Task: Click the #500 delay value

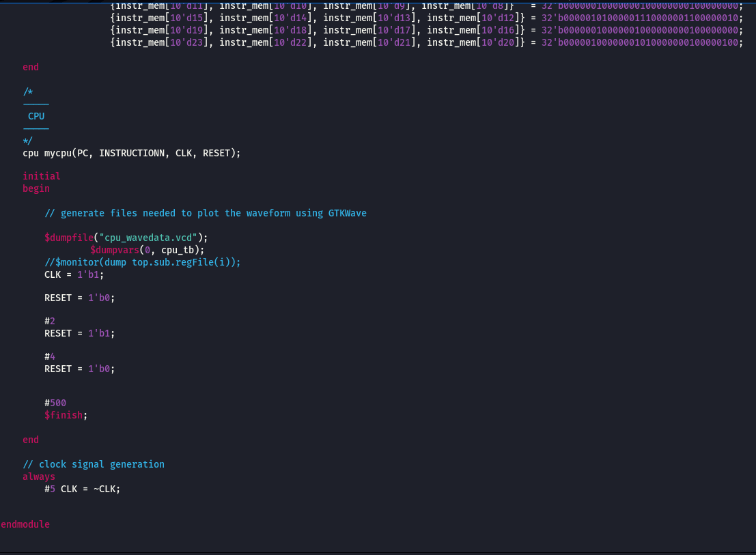Action: (55, 403)
